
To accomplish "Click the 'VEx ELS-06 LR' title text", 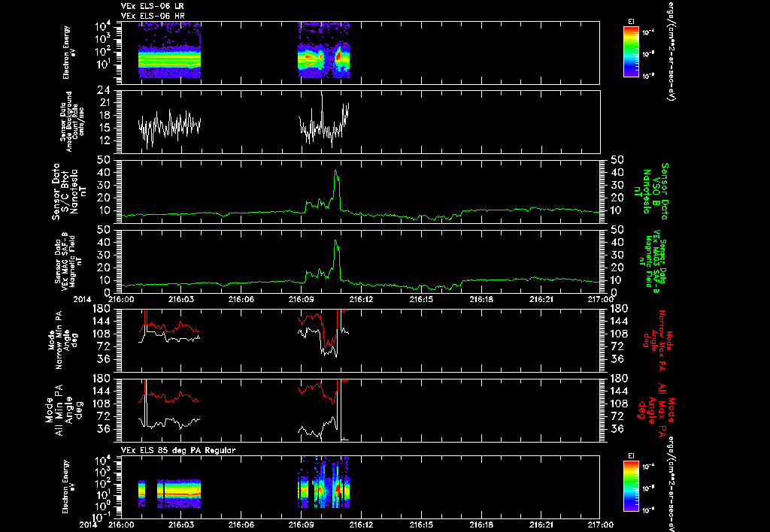I will (x=152, y=6).
